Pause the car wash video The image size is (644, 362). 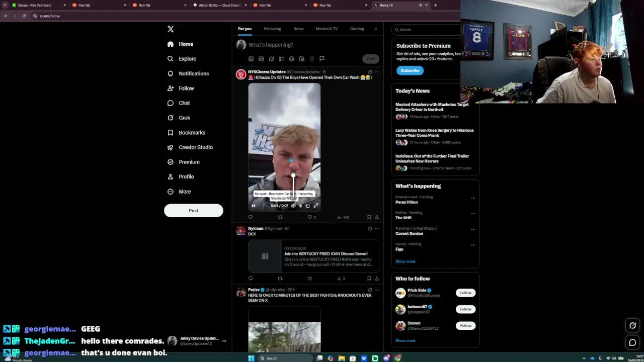pos(254,206)
